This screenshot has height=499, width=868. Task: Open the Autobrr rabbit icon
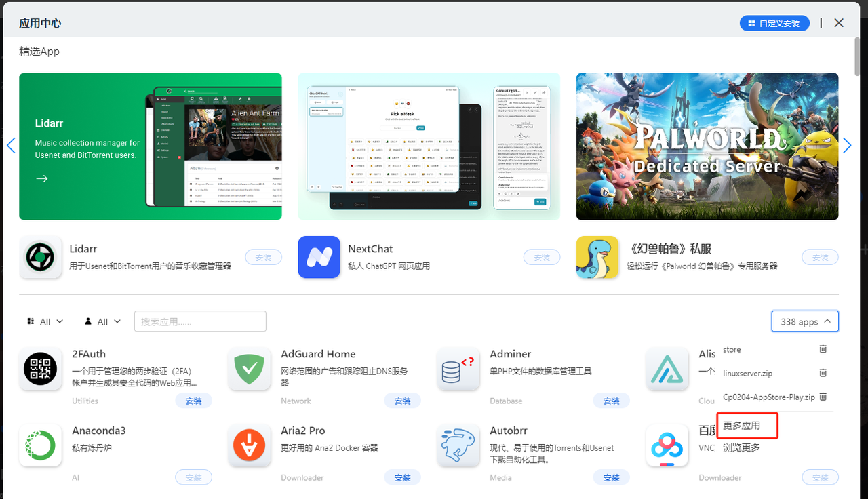click(458, 445)
